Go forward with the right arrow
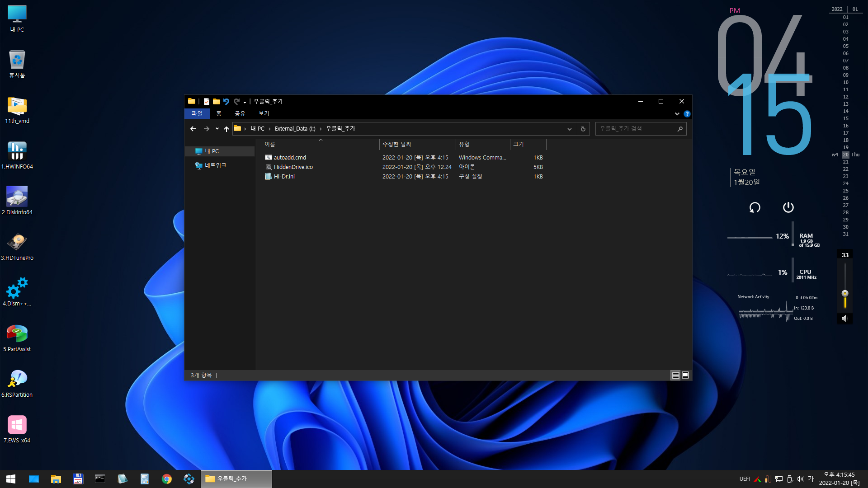 [206, 129]
